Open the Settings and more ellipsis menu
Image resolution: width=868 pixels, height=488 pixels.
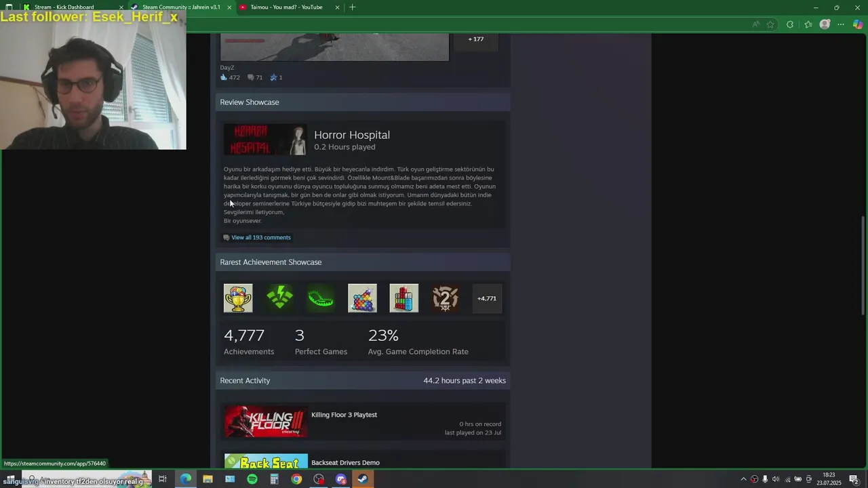841,24
